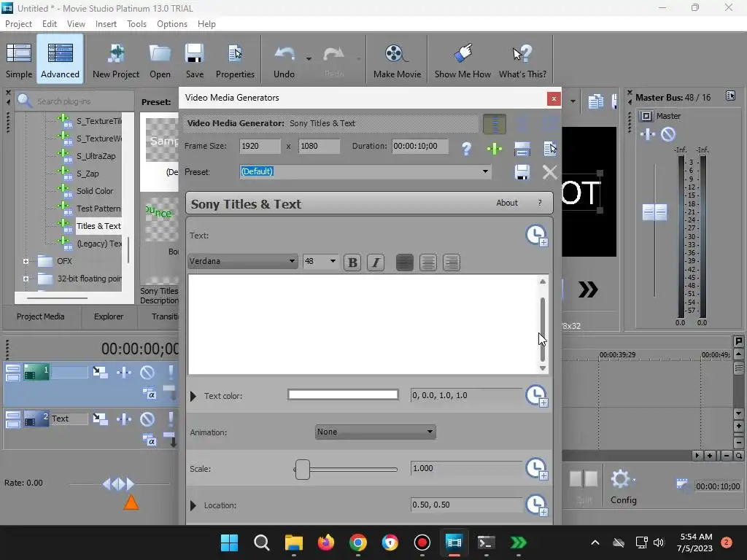Screen dimensions: 747x560
Task: Click Master insert FX icon
Action: pos(648,134)
